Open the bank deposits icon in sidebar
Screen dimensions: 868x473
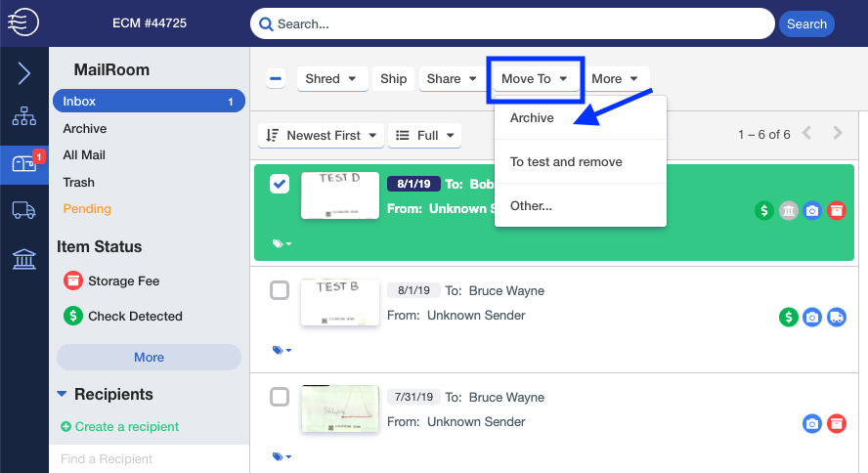pyautogui.click(x=24, y=259)
